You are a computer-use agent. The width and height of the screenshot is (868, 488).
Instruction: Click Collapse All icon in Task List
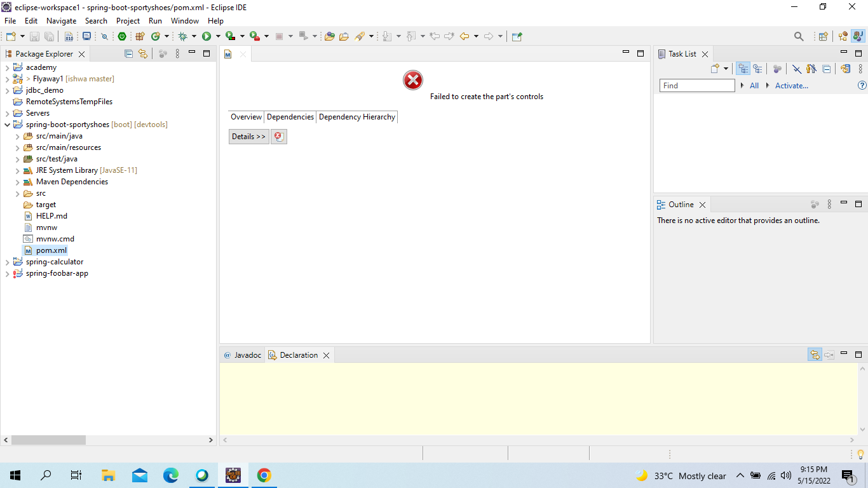click(826, 69)
